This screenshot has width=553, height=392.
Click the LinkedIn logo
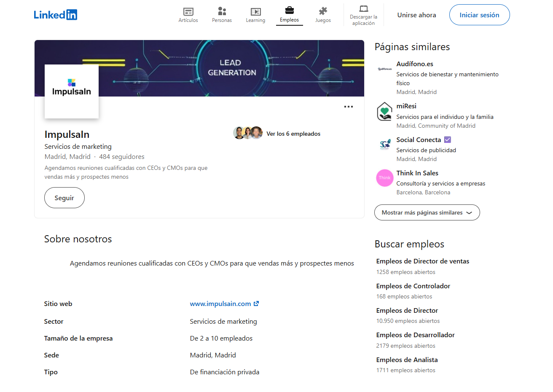pyautogui.click(x=55, y=15)
